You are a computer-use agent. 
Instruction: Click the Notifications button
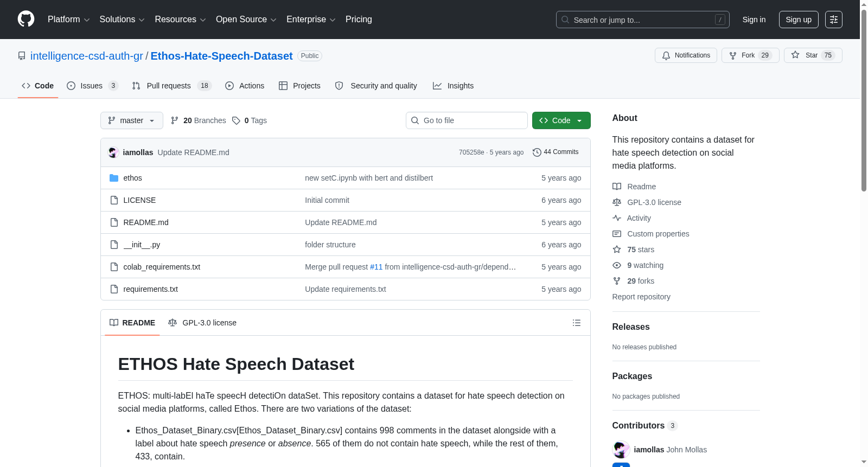pyautogui.click(x=686, y=55)
